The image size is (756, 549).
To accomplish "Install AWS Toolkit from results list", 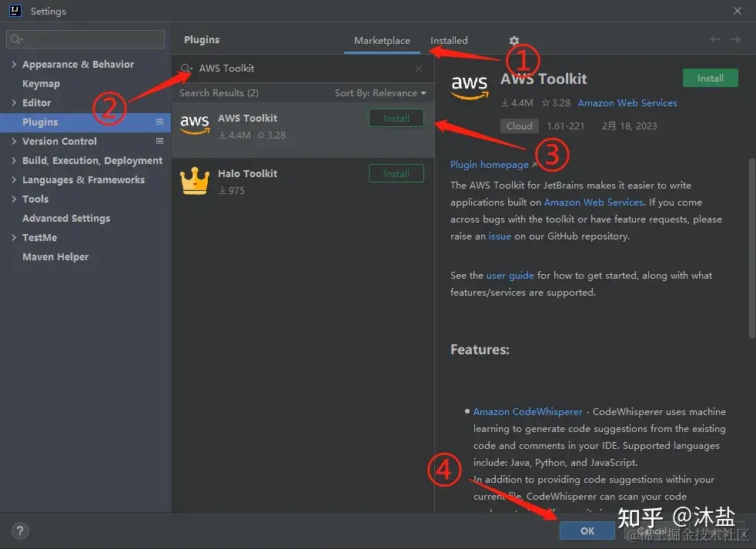I will (396, 119).
